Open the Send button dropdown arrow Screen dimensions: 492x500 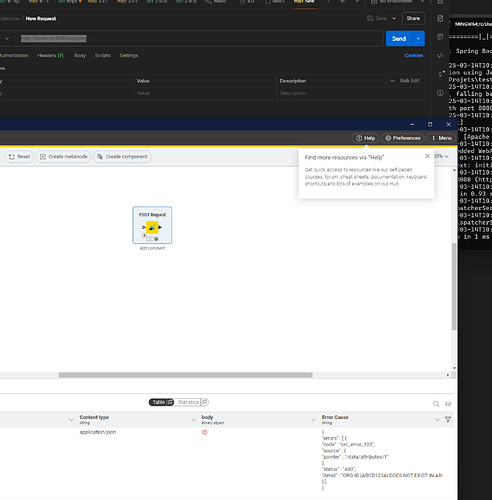tap(418, 39)
